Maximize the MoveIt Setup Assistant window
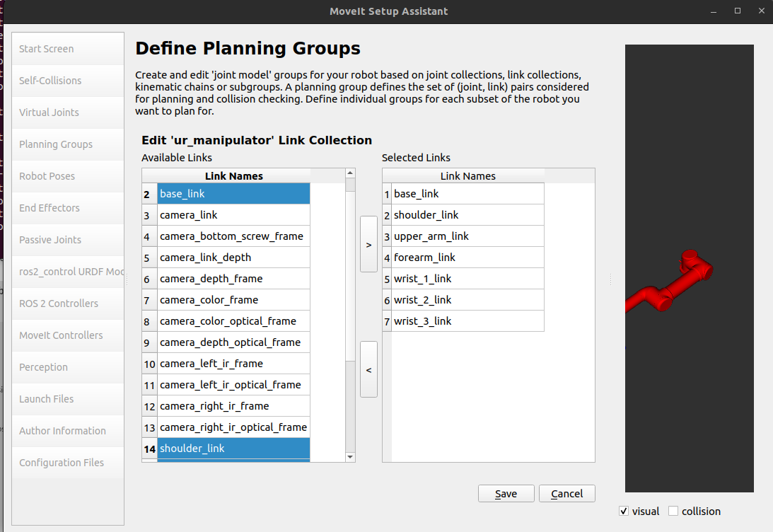Screen dimensions: 773x532 (738, 11)
